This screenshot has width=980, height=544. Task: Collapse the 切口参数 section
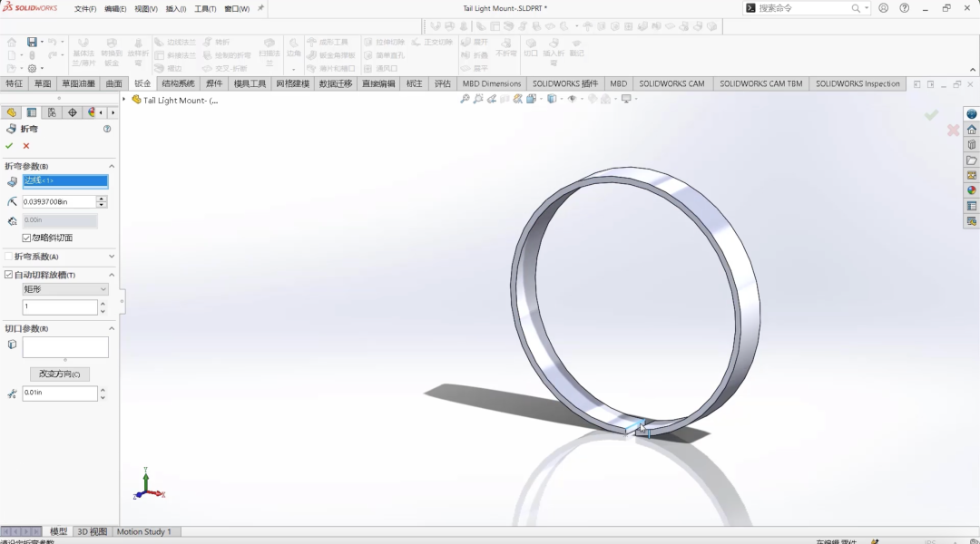point(111,329)
